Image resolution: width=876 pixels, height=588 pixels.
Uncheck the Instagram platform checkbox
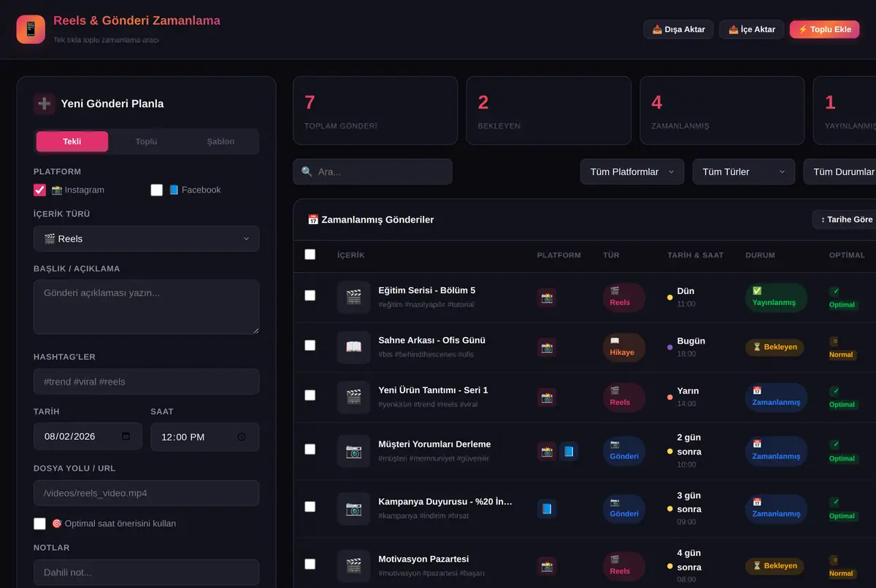pyautogui.click(x=40, y=190)
